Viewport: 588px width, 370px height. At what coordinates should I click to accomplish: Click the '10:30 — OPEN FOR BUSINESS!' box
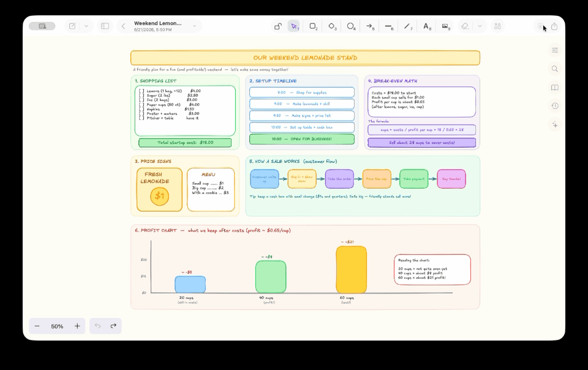click(x=302, y=139)
